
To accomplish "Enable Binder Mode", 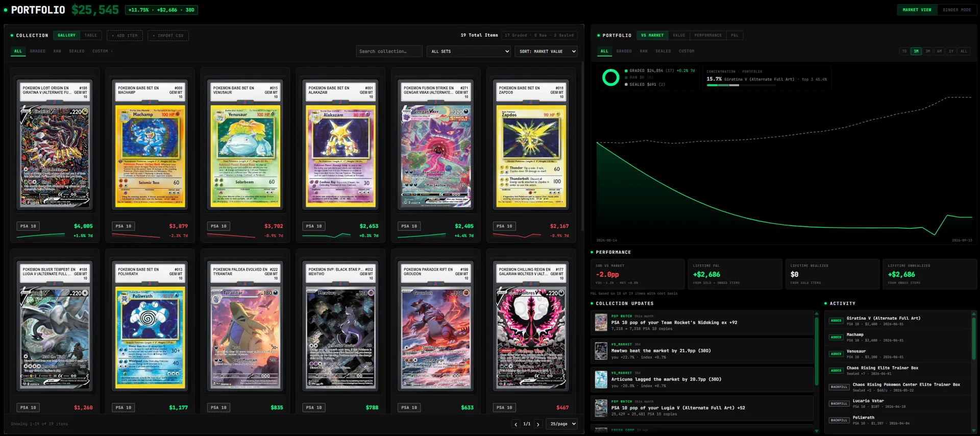I will 957,10.
